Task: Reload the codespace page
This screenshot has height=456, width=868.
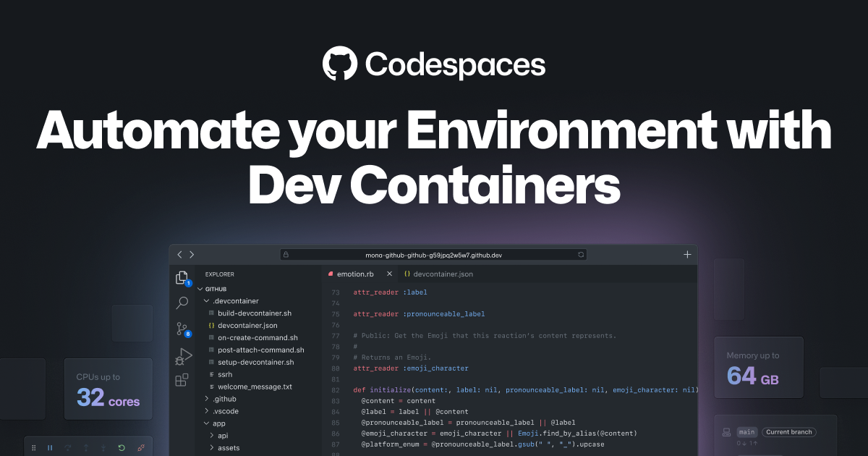Action: point(581,254)
